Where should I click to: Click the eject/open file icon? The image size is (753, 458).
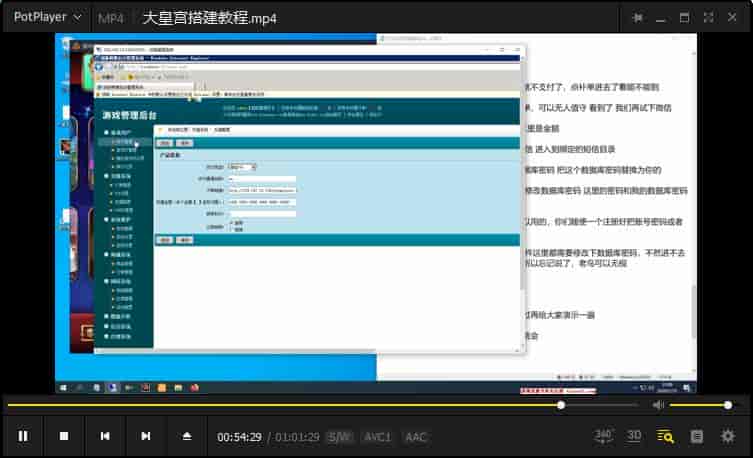coord(186,436)
